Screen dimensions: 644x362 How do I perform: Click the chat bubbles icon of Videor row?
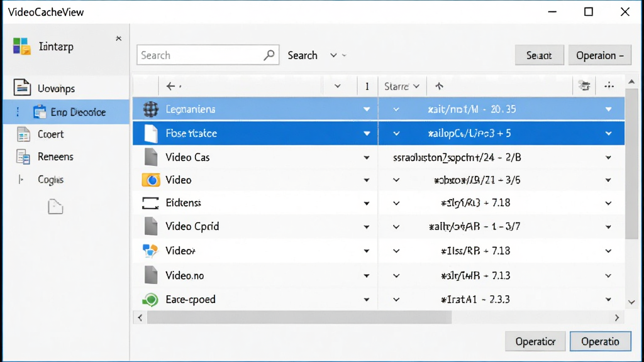click(150, 250)
